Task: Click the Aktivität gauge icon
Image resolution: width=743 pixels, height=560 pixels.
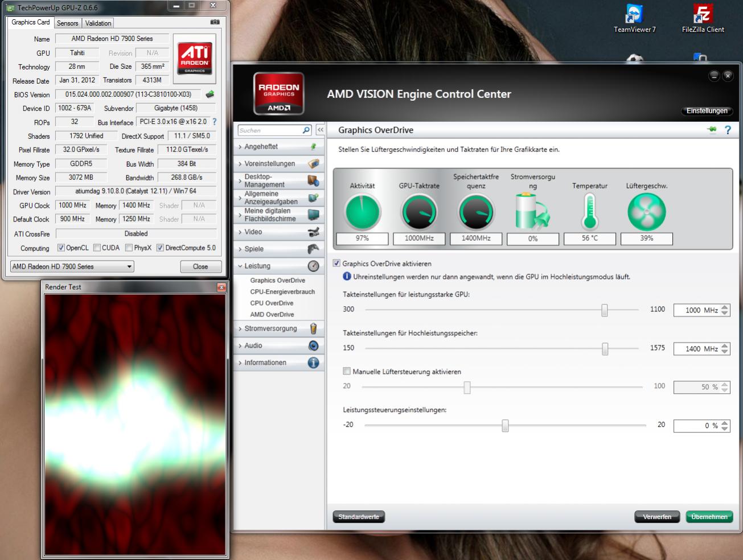Action: pos(362,212)
